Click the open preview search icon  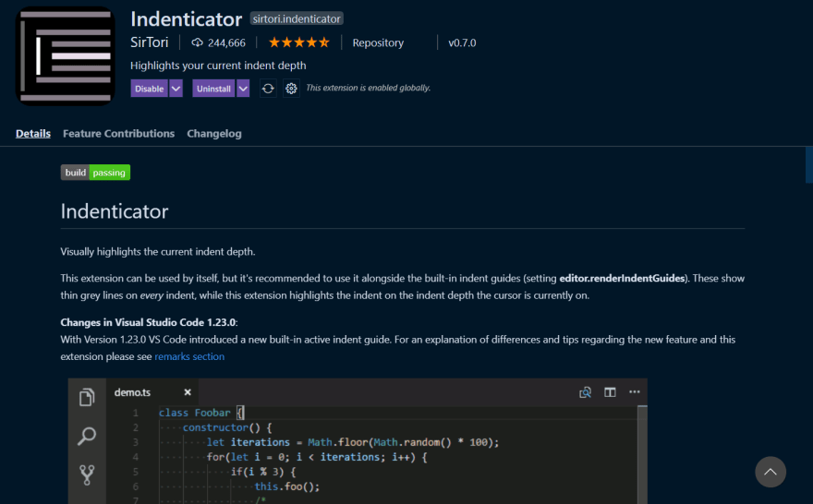click(x=586, y=392)
